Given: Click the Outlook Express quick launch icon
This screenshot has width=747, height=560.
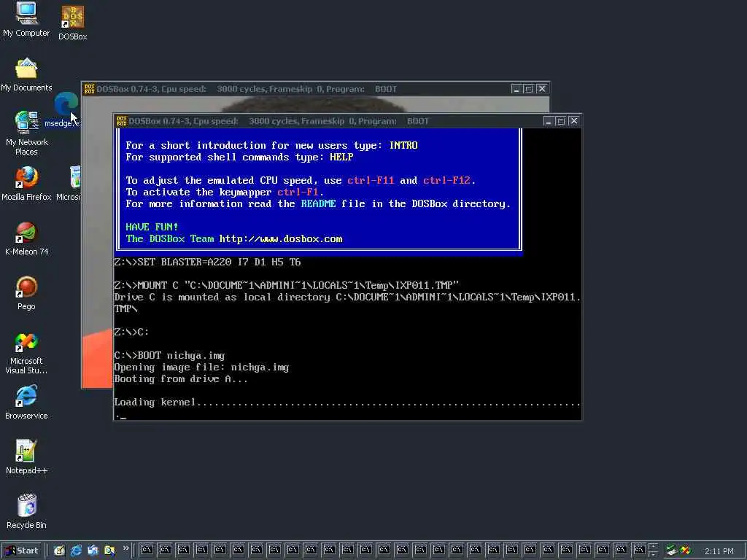Looking at the screenshot, I should 93,551.
